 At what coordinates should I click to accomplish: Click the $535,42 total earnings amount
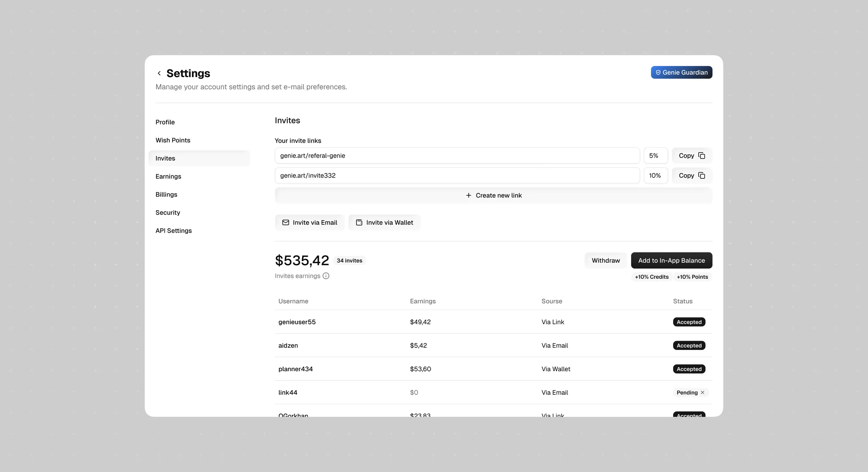[302, 261]
